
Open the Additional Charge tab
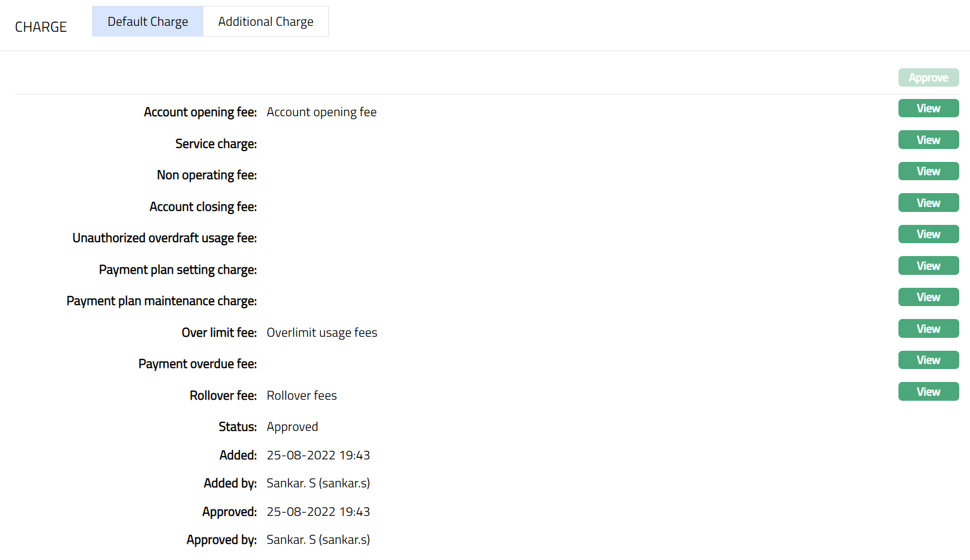pyautogui.click(x=265, y=22)
